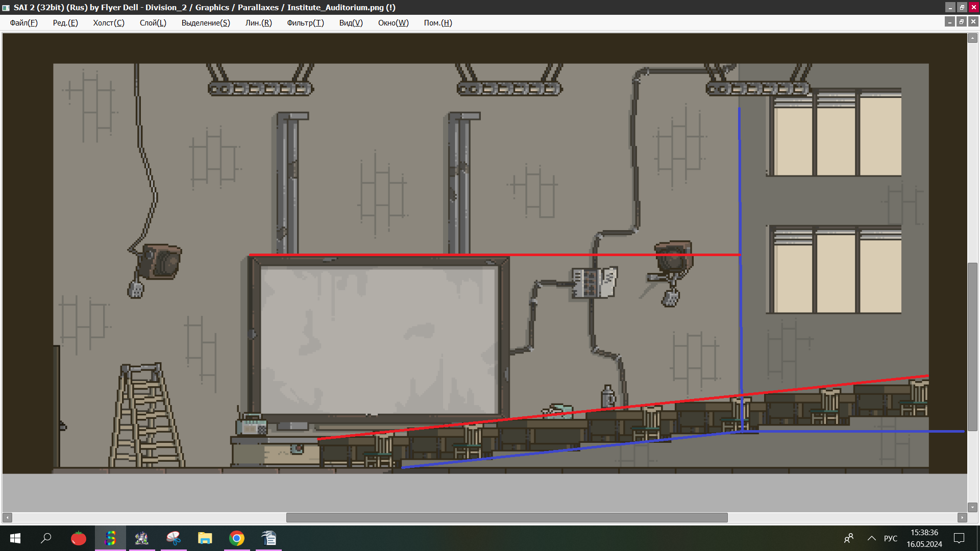Click the Windows Start button
Image resolution: width=980 pixels, height=551 pixels.
[15, 538]
